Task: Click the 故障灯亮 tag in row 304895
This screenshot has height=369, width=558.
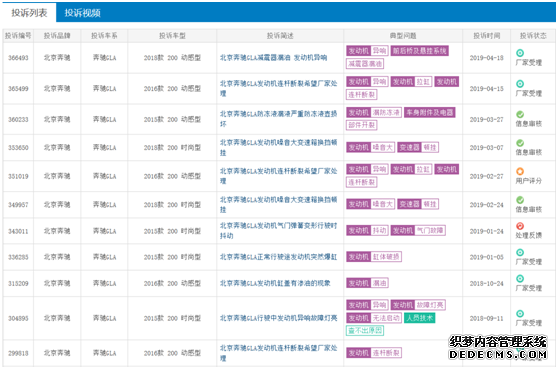Action: (x=430, y=305)
